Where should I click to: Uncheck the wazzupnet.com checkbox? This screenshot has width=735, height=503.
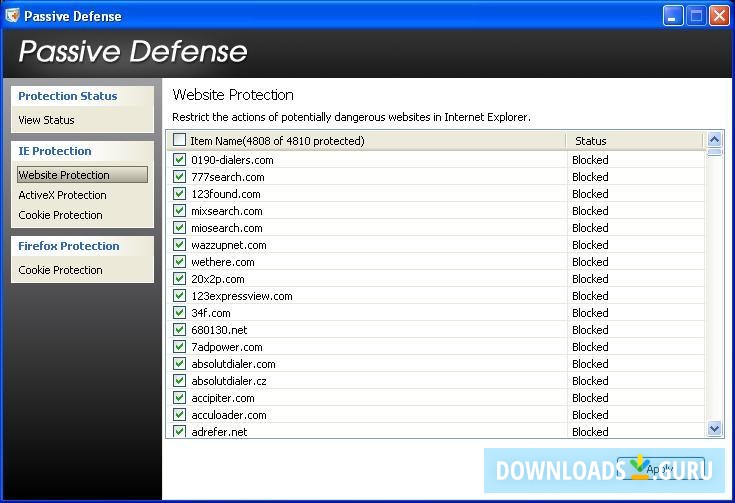(179, 244)
